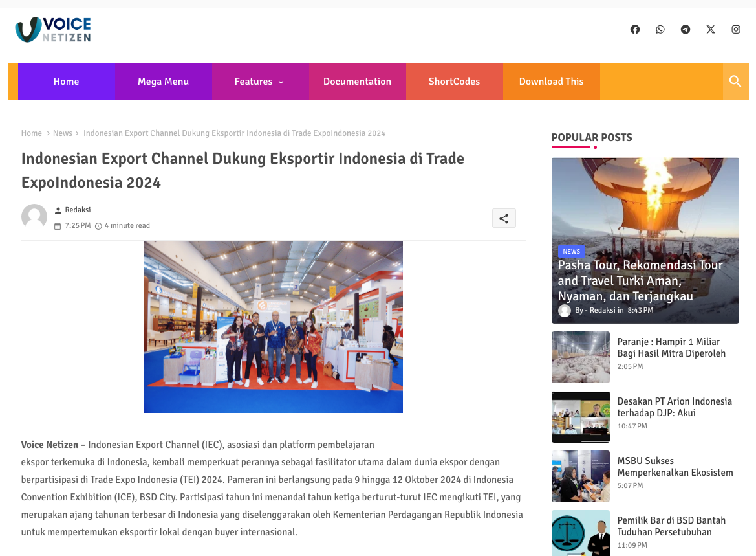Click the 4 minute read label
The height and width of the screenshot is (556, 756).
[127, 225]
